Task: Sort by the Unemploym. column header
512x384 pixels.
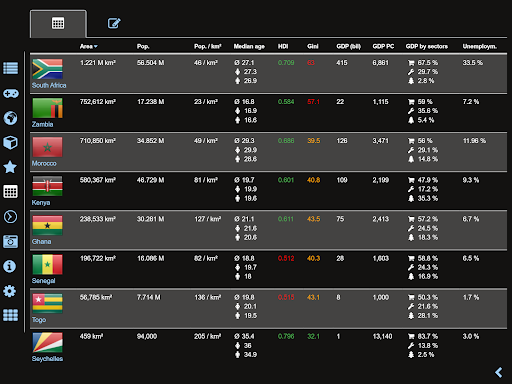Action: [480, 46]
